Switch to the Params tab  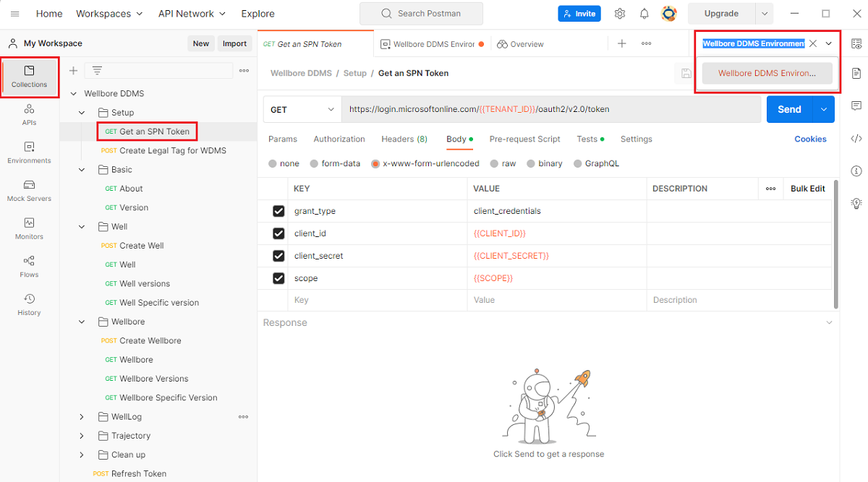click(283, 139)
